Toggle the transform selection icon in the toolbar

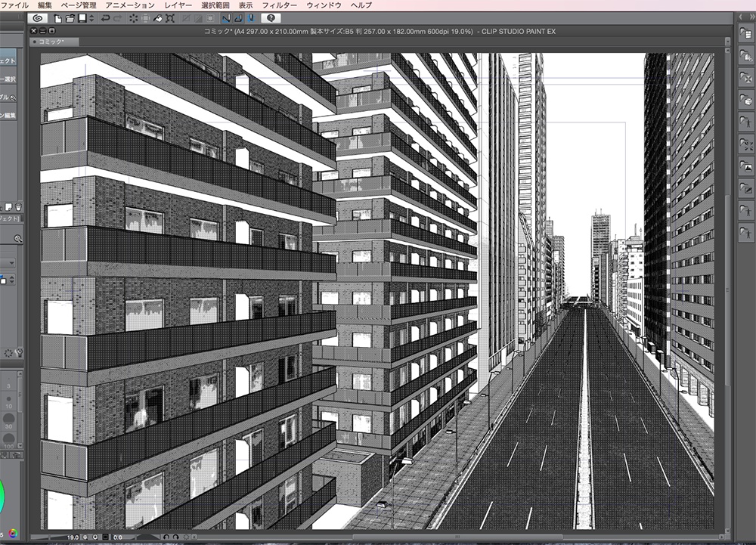pyautogui.click(x=171, y=17)
